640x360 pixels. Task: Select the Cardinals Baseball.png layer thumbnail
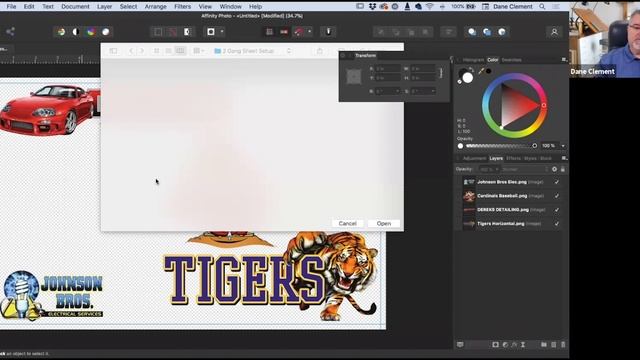click(469, 196)
